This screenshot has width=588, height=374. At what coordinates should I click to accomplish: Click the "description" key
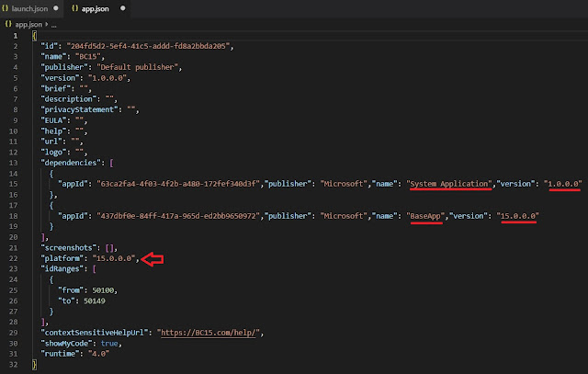pos(68,99)
